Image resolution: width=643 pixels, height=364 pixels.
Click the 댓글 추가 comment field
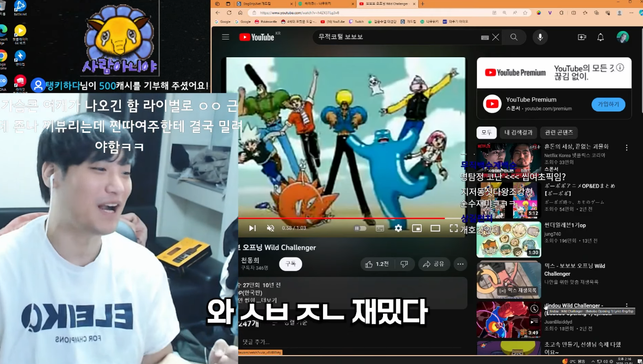[353, 342]
